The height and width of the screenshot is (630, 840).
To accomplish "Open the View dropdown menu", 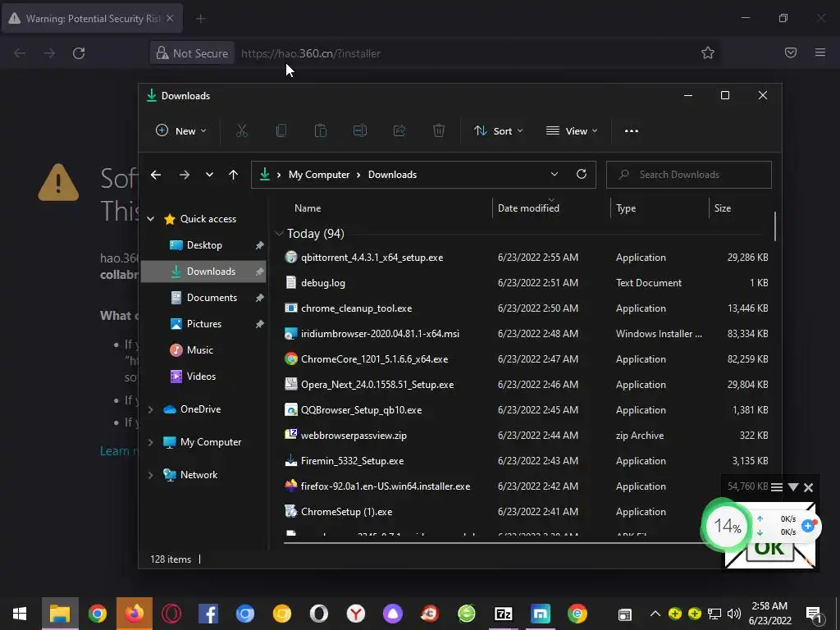I will coord(572,130).
